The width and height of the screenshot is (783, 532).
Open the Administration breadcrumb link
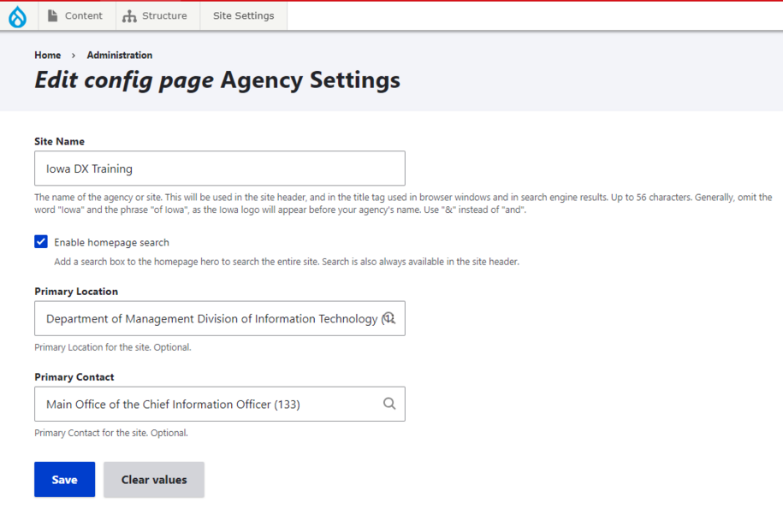click(x=119, y=55)
